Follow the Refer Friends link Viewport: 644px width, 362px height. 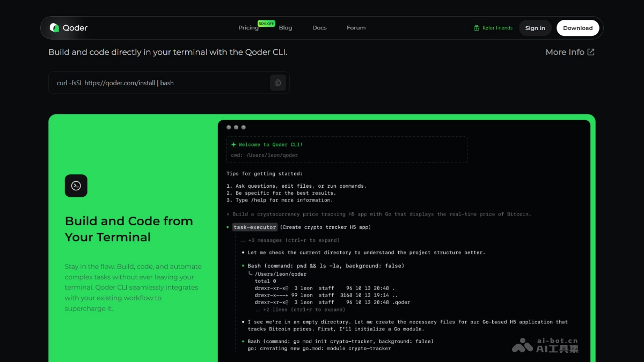point(497,27)
